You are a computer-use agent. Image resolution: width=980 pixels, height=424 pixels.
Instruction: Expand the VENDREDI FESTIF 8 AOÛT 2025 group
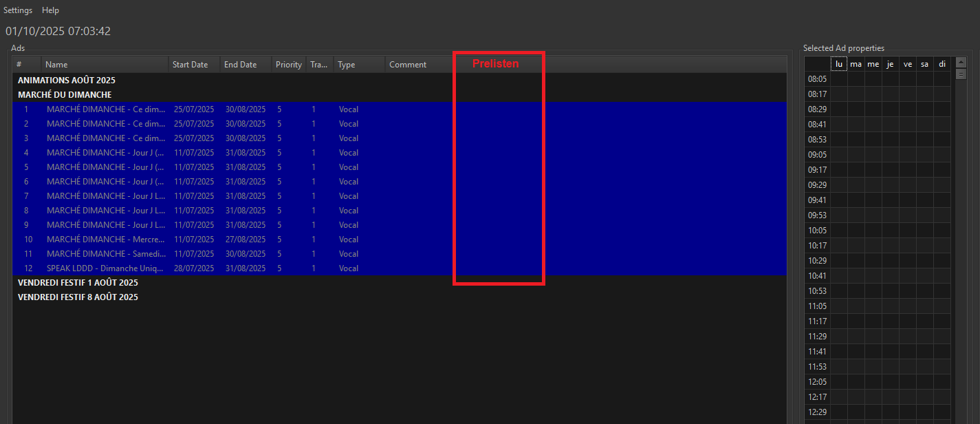(x=78, y=297)
